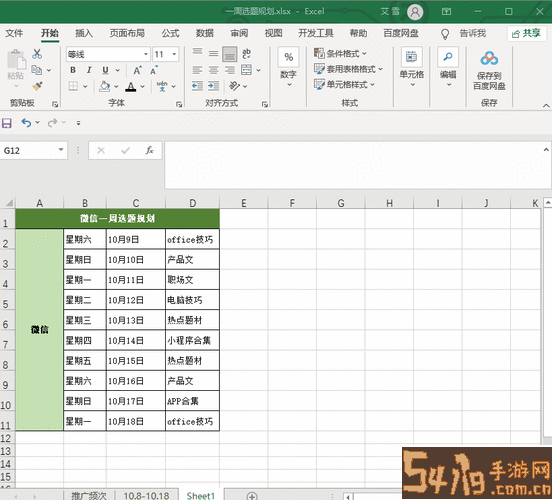Decrease font size with smaller A
This screenshot has width=552, height=500.
(154, 70)
